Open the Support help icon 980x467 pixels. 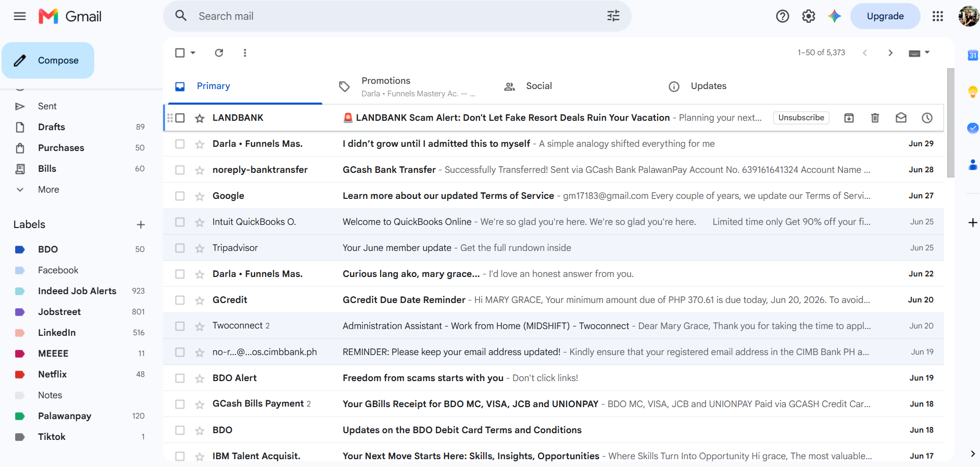[x=782, y=16]
